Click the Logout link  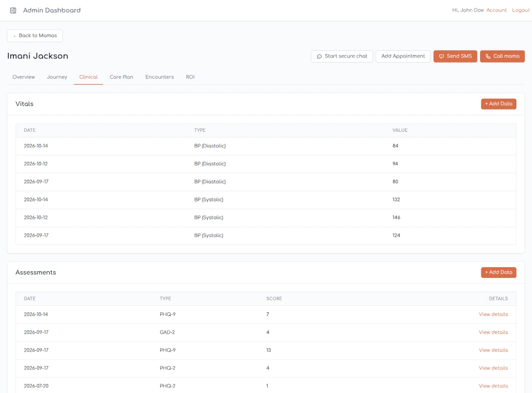point(521,10)
